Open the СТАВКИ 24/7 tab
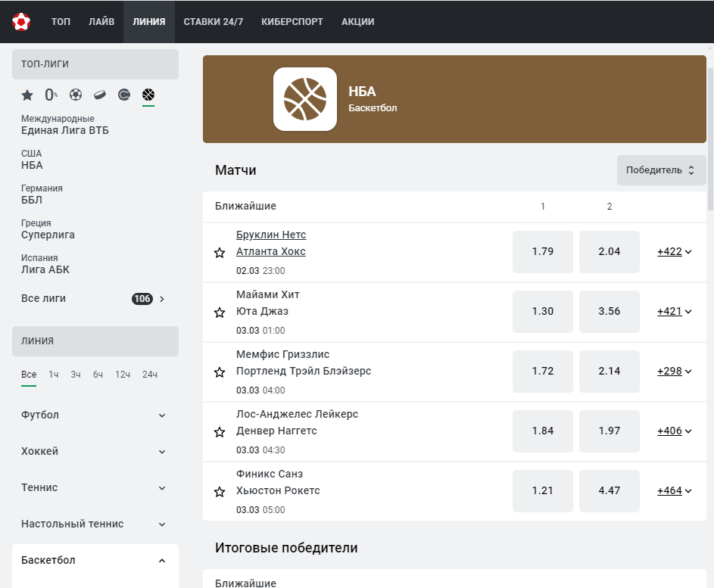This screenshot has height=588, width=714. click(x=213, y=22)
